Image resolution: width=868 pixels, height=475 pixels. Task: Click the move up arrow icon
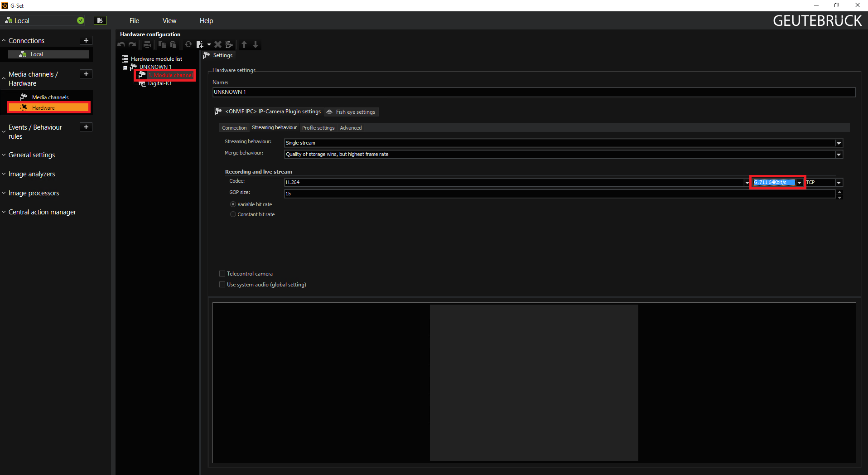[244, 44]
